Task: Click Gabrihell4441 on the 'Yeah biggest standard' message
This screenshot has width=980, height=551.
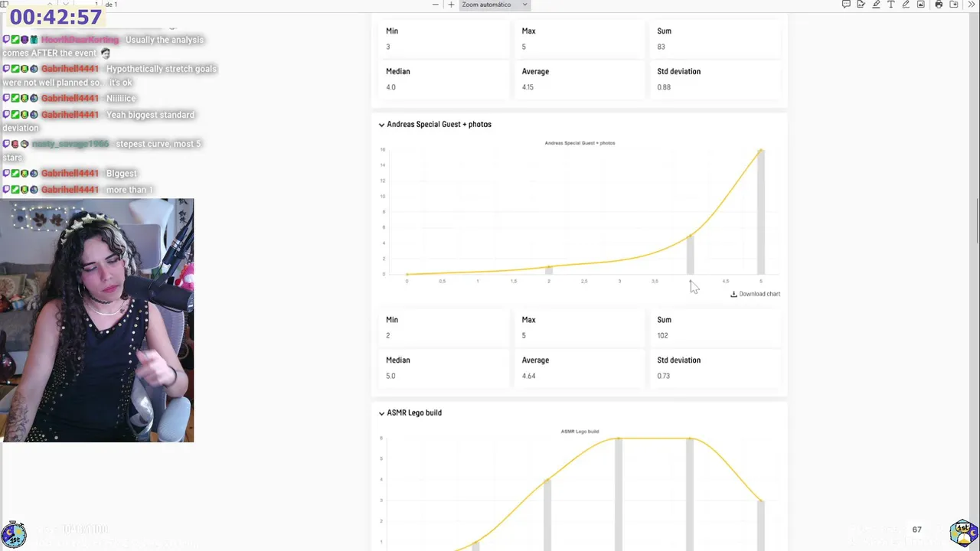Action: pyautogui.click(x=70, y=115)
